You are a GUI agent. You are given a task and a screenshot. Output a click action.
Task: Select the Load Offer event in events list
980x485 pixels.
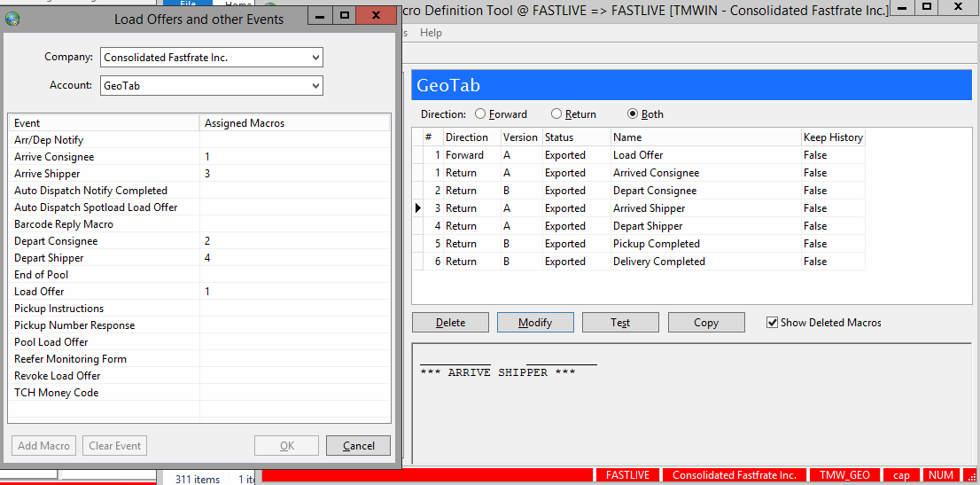(x=199, y=292)
